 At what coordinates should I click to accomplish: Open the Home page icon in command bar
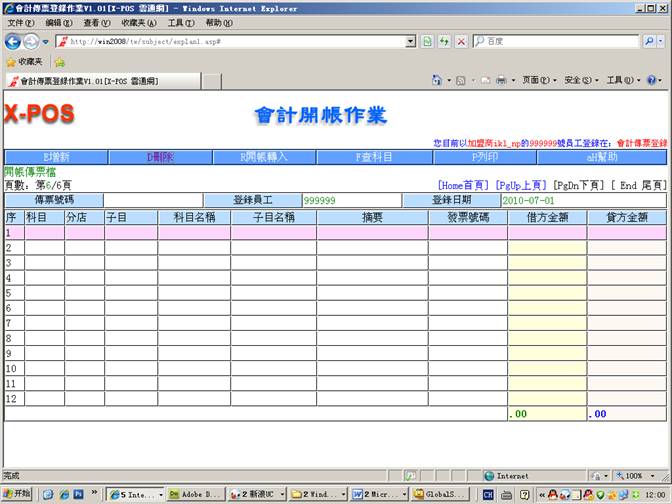(x=437, y=80)
